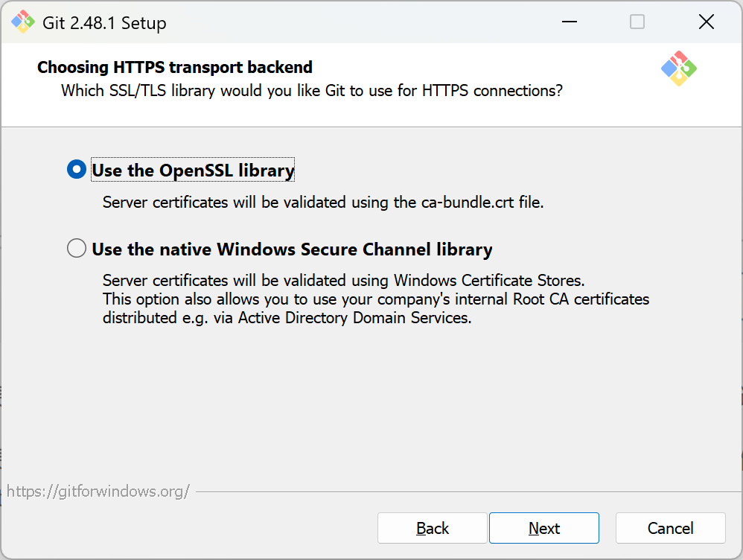Click the "Git 2.48.1 Setup" title text
This screenshot has width=743, height=560.
[105, 23]
